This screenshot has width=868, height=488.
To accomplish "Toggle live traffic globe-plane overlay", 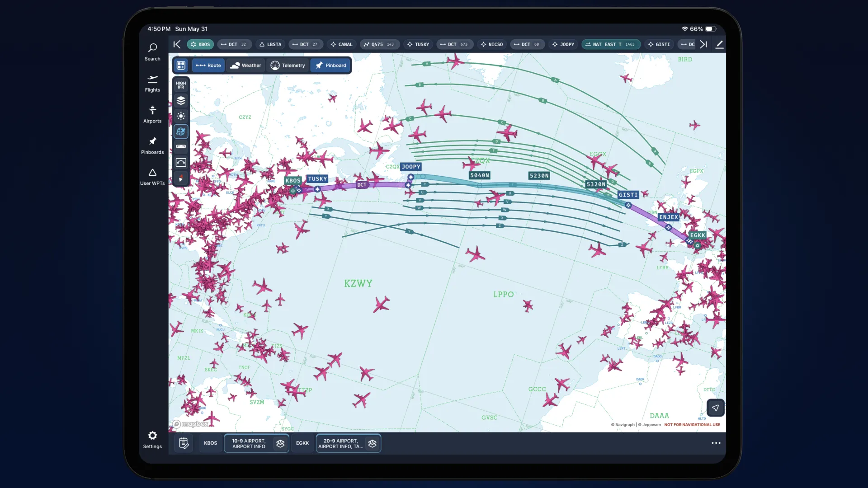I will [x=181, y=131].
